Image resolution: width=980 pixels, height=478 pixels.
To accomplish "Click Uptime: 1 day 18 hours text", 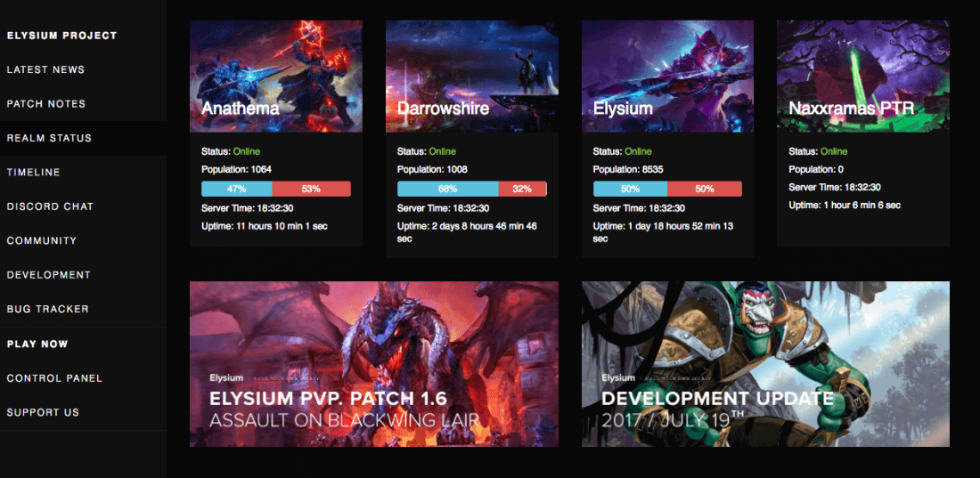I will tap(663, 232).
